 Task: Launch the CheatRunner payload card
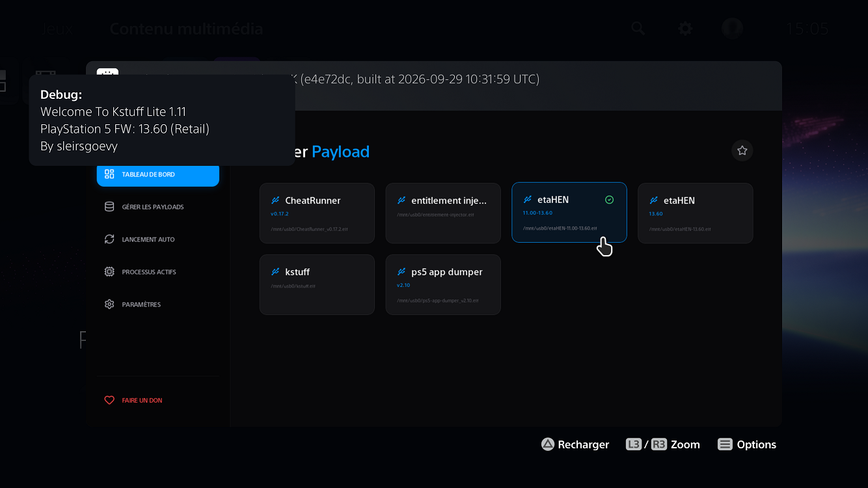[x=317, y=213]
